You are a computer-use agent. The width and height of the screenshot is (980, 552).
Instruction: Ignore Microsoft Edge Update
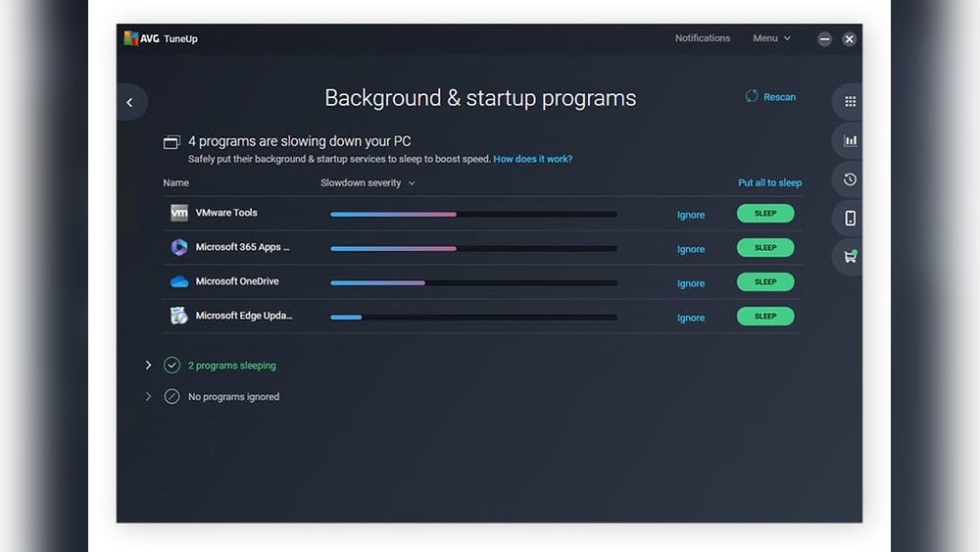point(691,318)
